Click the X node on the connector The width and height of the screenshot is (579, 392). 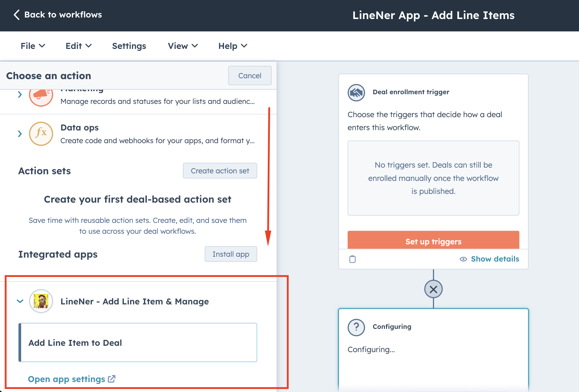433,289
